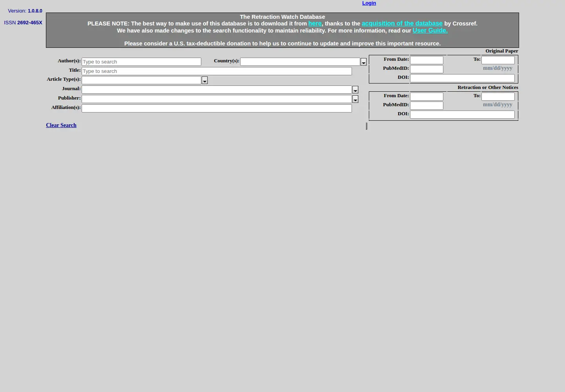The height and width of the screenshot is (392, 565).
Task: Open the Journal dropdown arrow
Action: click(x=355, y=90)
